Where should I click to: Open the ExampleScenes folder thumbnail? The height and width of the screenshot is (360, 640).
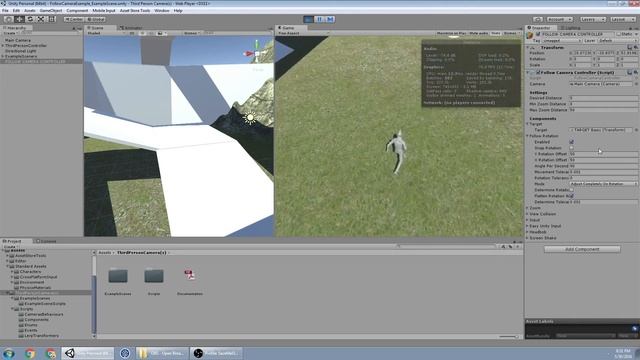point(118,276)
